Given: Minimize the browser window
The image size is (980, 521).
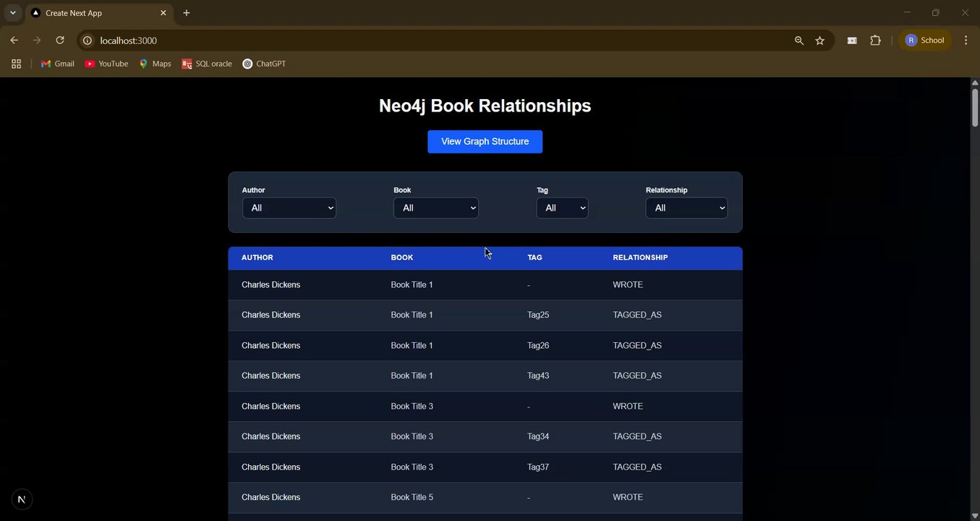Looking at the screenshot, I should 907,12.
